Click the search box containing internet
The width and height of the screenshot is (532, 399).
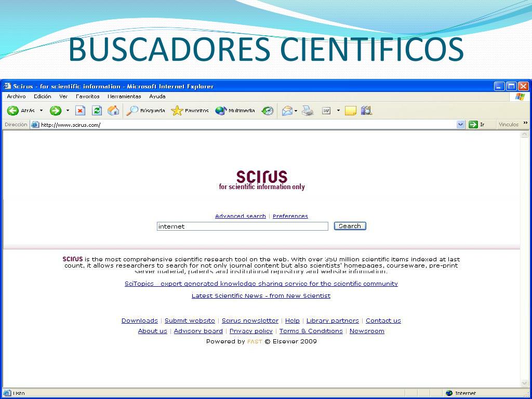point(242,227)
